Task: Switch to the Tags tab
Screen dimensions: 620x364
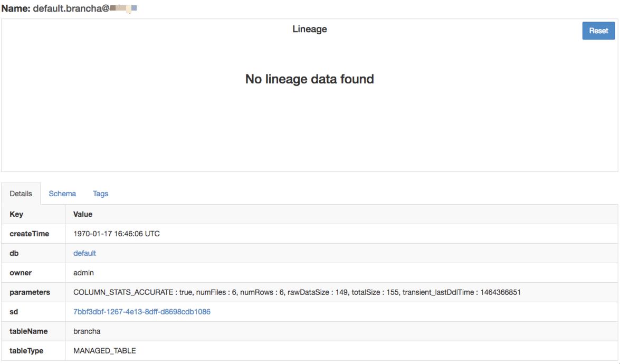Action: pos(100,194)
